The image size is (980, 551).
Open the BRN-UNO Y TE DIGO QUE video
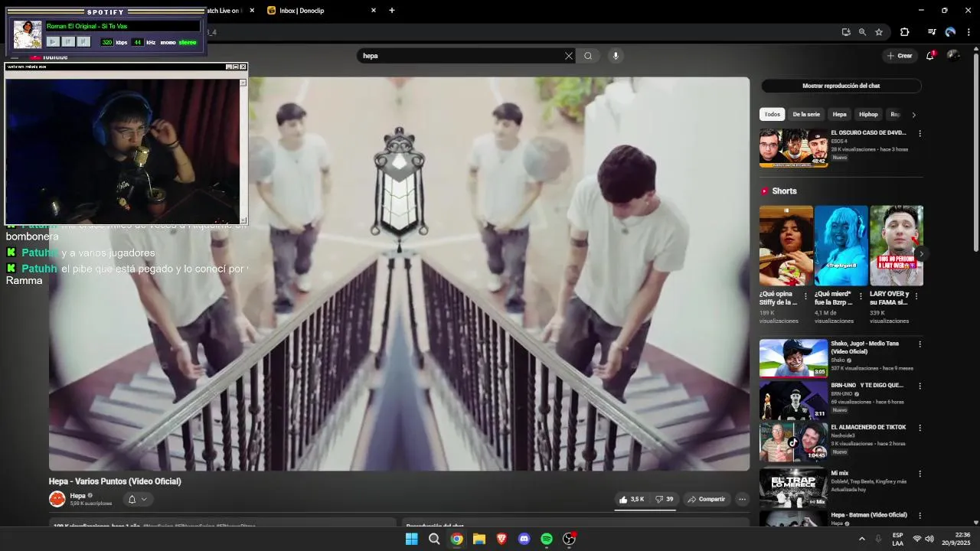coord(793,400)
